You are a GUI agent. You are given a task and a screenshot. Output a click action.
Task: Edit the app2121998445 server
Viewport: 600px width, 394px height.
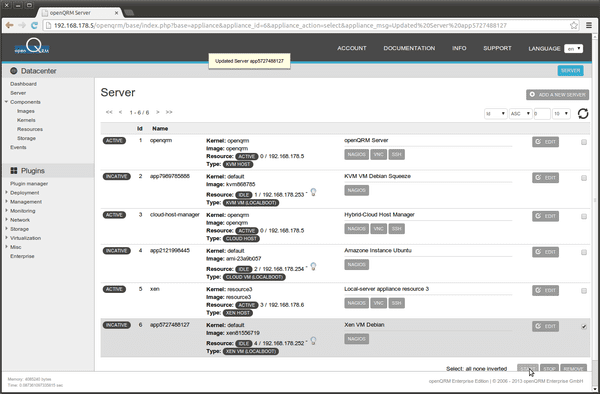click(545, 252)
